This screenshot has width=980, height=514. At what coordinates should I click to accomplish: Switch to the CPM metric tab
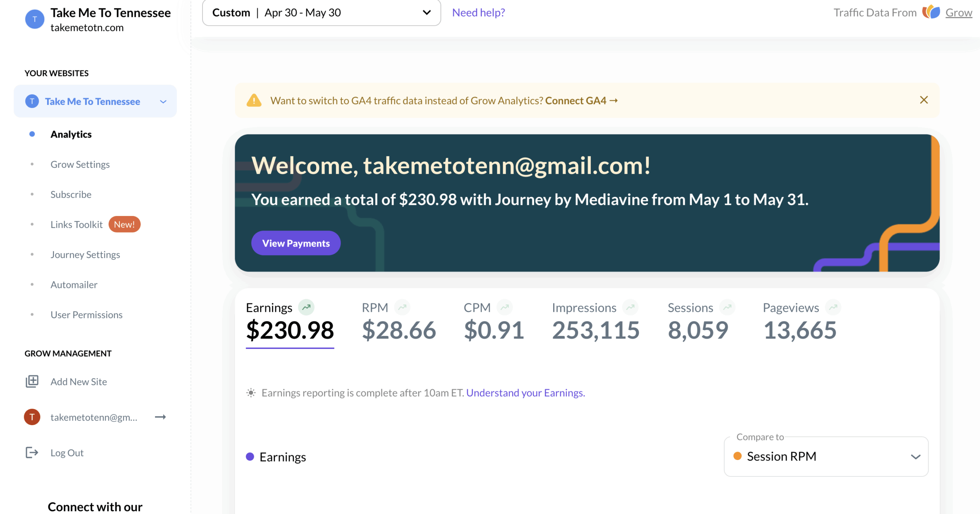[x=493, y=322]
